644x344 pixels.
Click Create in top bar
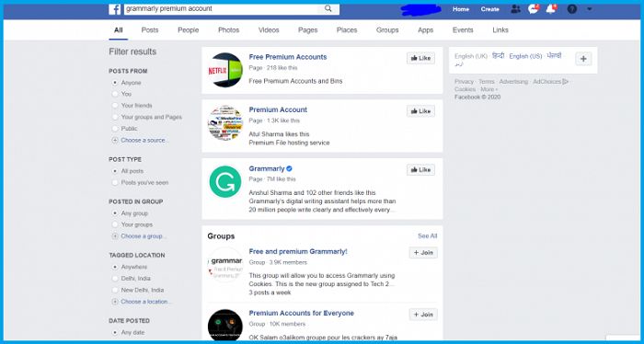click(x=490, y=9)
